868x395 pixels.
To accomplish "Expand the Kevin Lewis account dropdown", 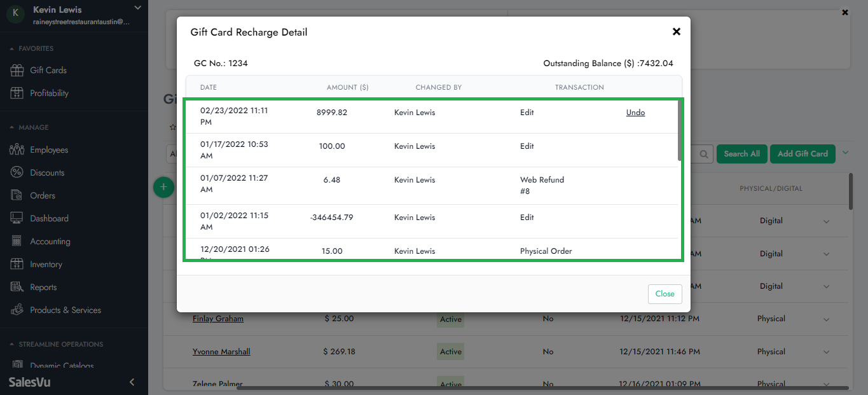I will tap(137, 8).
